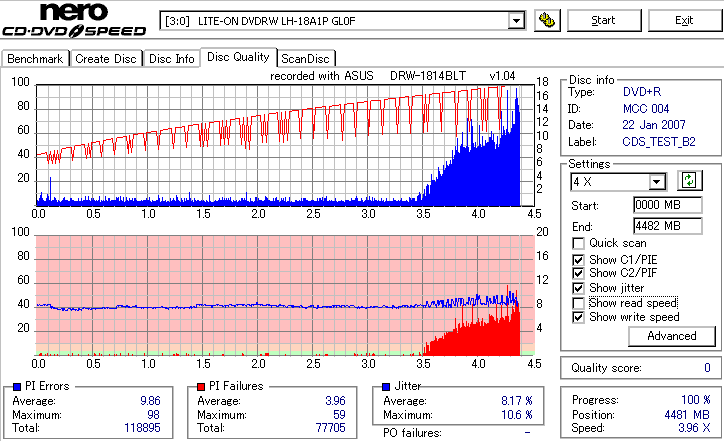The width and height of the screenshot is (724, 441).
Task: Open the options wrench icon beside Start
Action: click(x=547, y=20)
